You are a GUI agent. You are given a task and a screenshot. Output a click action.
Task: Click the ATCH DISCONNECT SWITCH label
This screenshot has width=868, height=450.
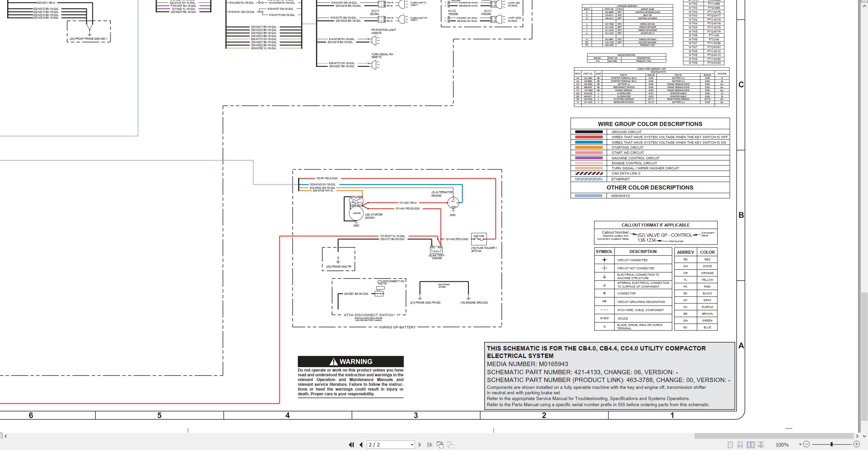368,315
